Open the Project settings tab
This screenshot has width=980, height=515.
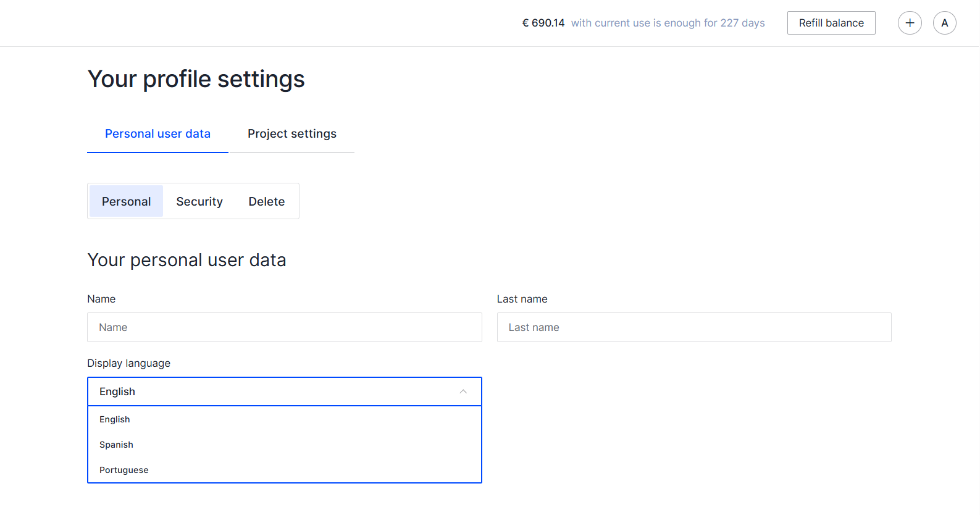point(292,134)
